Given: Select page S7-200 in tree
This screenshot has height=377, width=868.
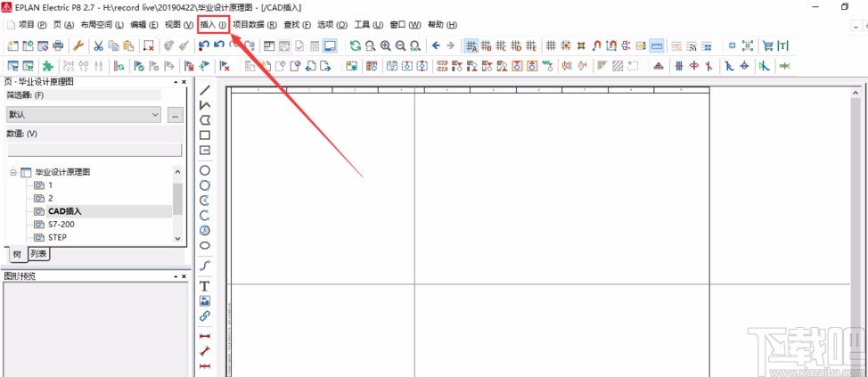Looking at the screenshot, I should pos(61,225).
